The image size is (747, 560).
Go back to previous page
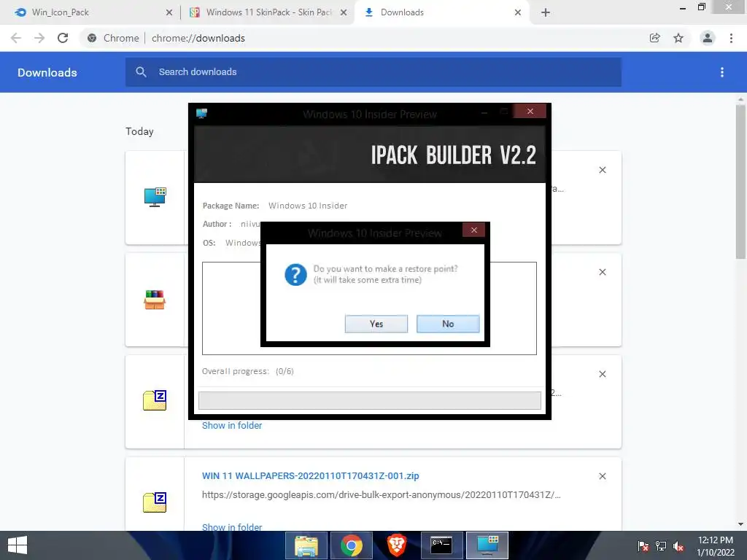point(16,38)
